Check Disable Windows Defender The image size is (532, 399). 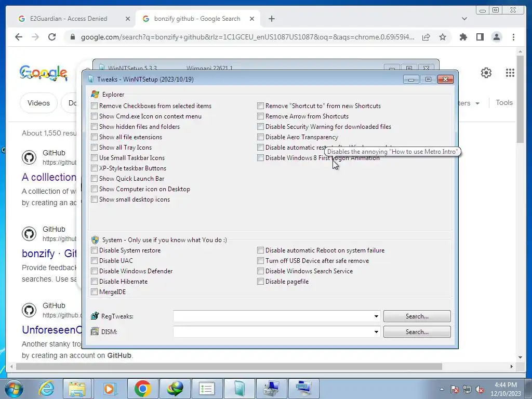95,271
